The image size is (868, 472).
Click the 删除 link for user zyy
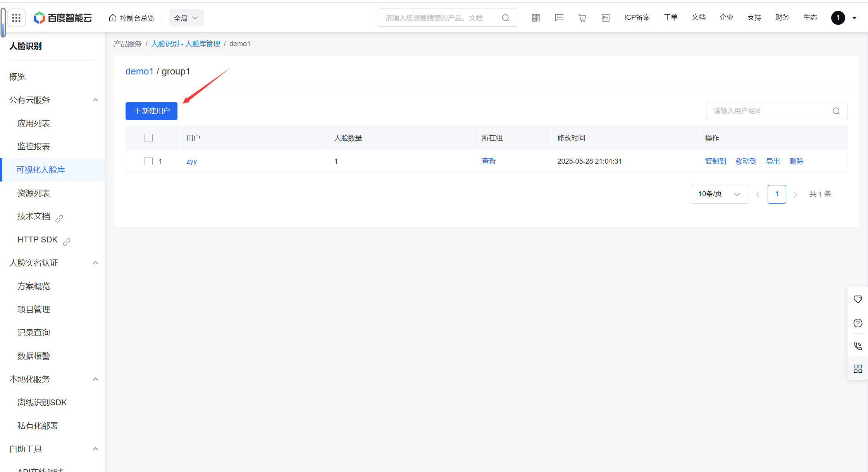tap(796, 161)
